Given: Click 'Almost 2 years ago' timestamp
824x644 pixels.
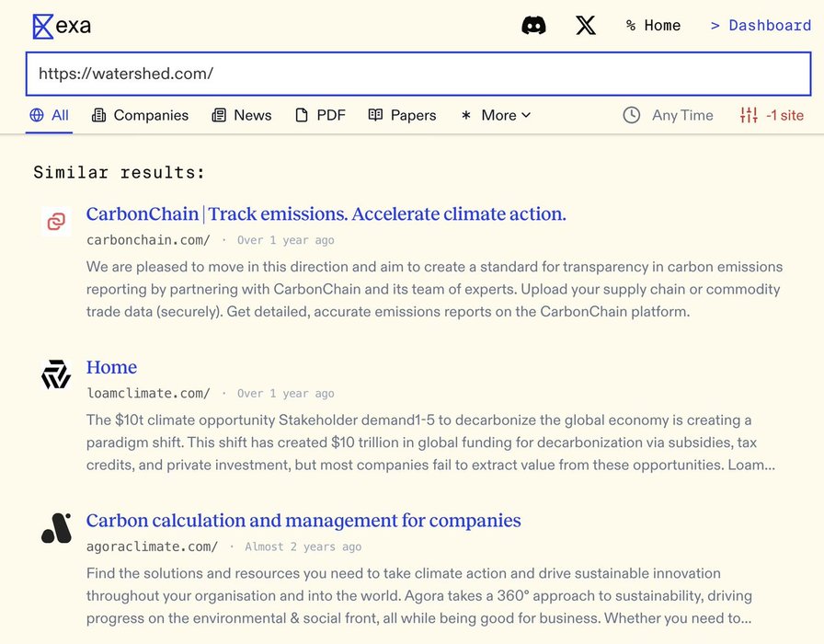Looking at the screenshot, I should coord(303,546).
